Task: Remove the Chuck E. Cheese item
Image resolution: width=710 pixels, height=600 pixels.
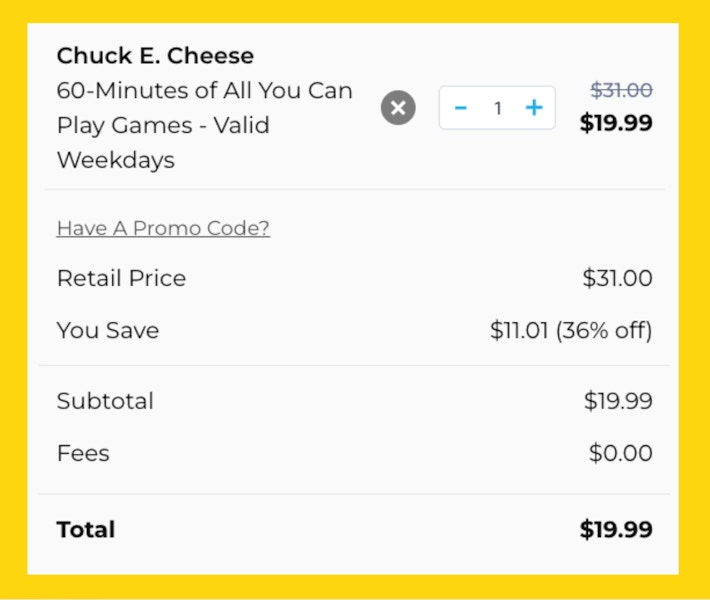Action: pos(398,107)
